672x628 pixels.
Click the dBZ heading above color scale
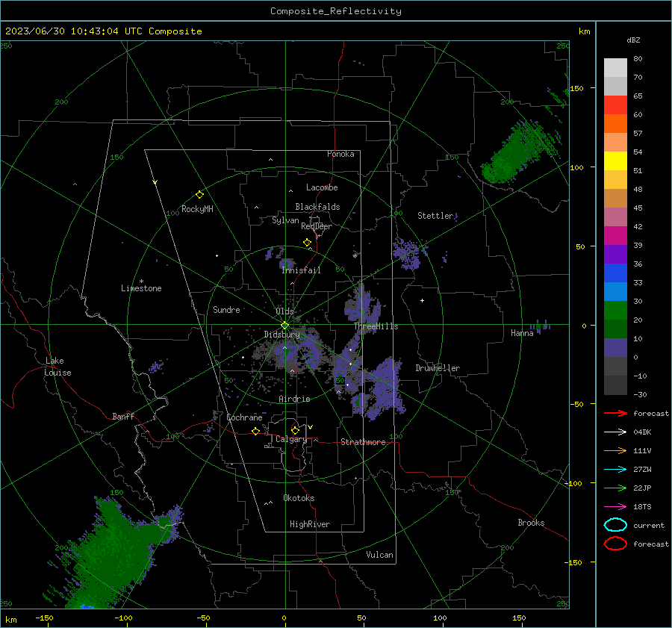point(633,40)
